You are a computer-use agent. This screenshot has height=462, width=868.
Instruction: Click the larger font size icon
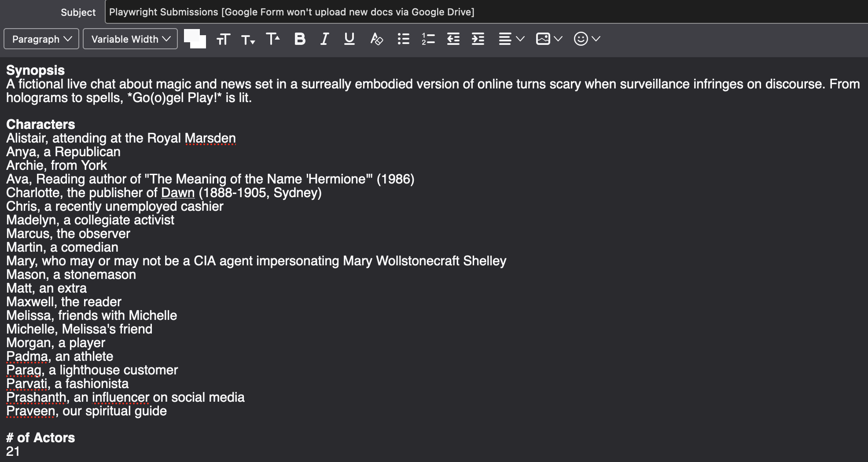pos(273,39)
